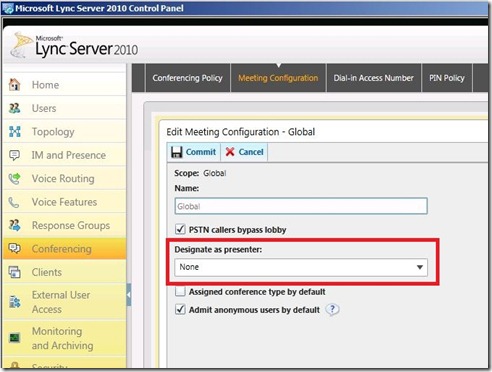Click the Conferencing speech bubbles icon
The width and height of the screenshot is (492, 372).
click(14, 249)
